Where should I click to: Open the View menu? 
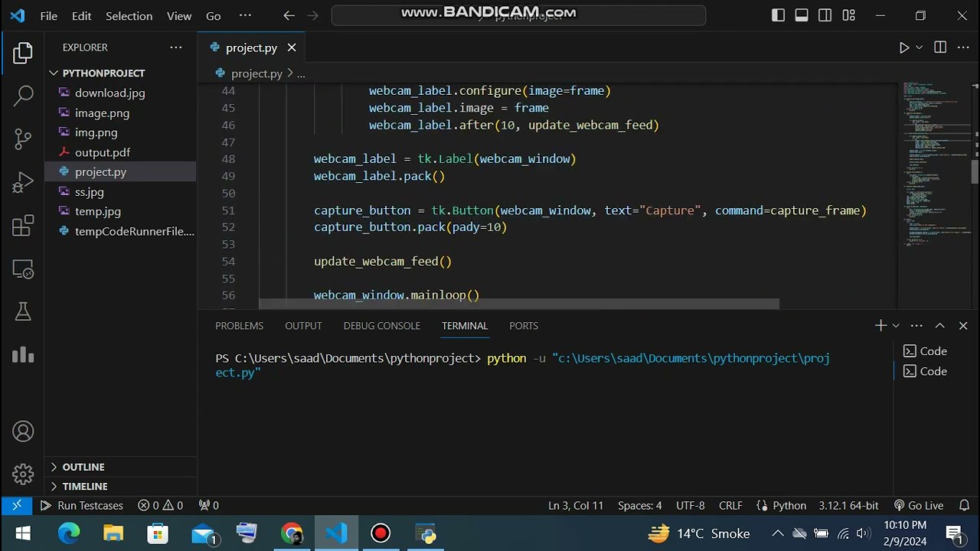coord(179,15)
